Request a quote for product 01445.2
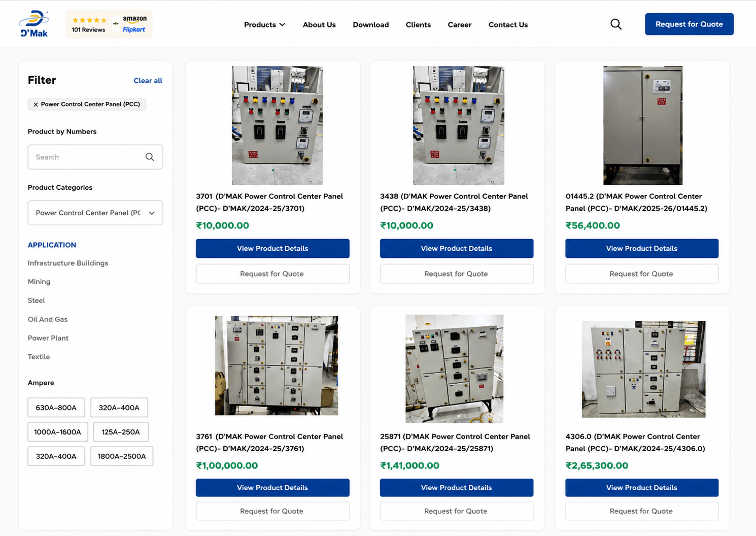The height and width of the screenshot is (536, 756). [642, 274]
